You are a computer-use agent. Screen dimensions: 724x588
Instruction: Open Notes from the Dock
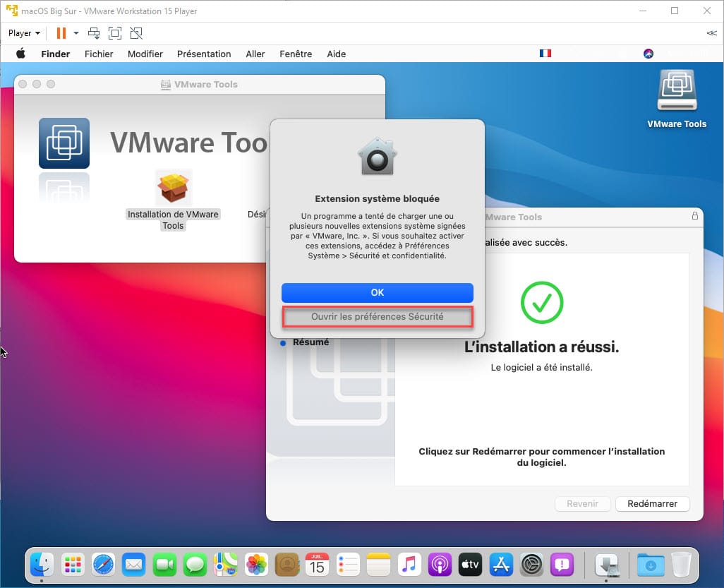[x=379, y=565]
